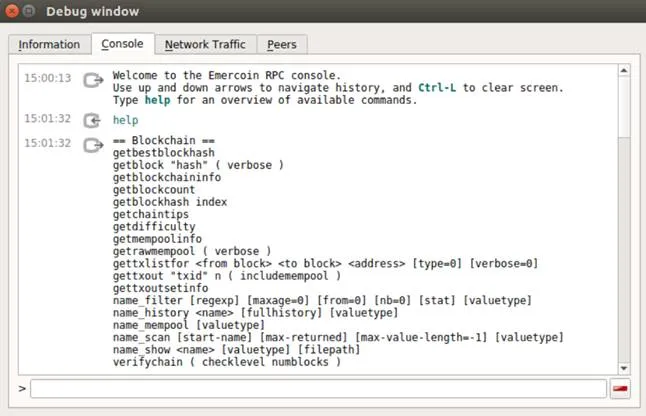The height and width of the screenshot is (416, 646).
Task: Click the scrollbar down arrow
Action: [624, 368]
